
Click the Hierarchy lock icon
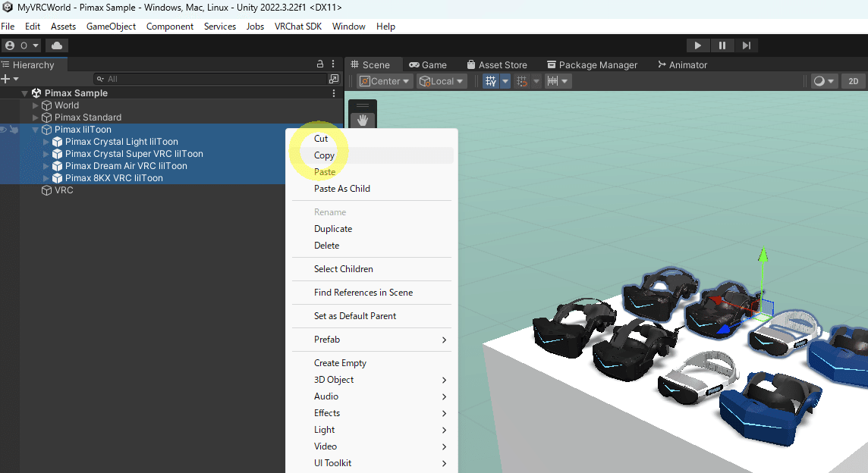pyautogui.click(x=319, y=64)
